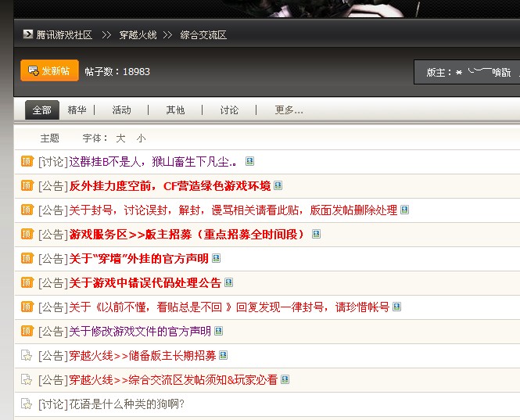Image resolution: width=520 pixels, height=420 pixels.
Task: Click image attachment icon after 错误代码处理公告 title
Action: coord(229,282)
